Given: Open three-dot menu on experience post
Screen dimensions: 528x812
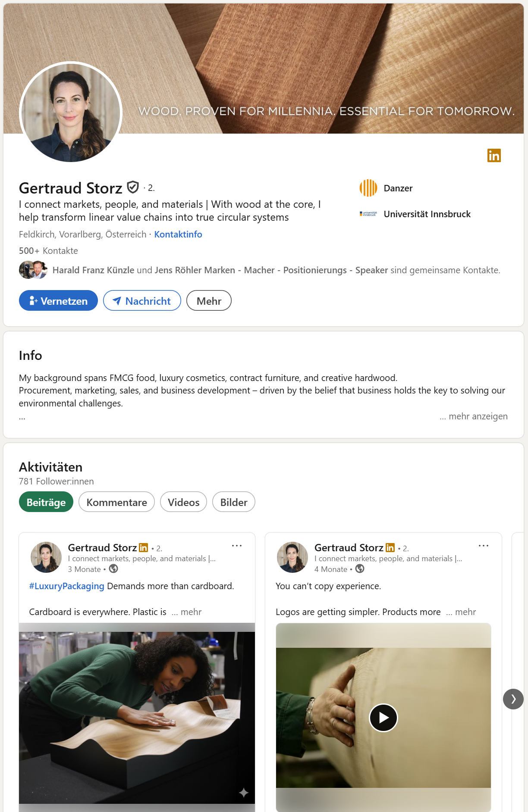Looking at the screenshot, I should pos(483,546).
